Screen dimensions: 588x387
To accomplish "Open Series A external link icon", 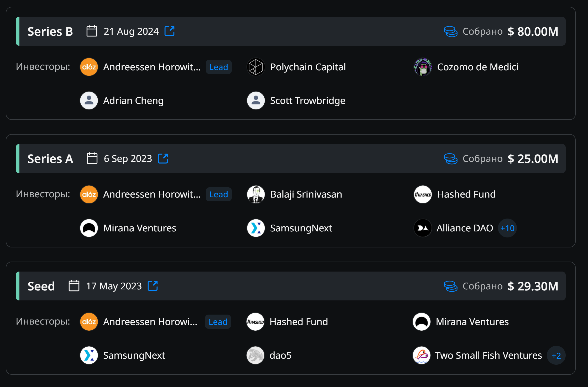I will tap(163, 158).
